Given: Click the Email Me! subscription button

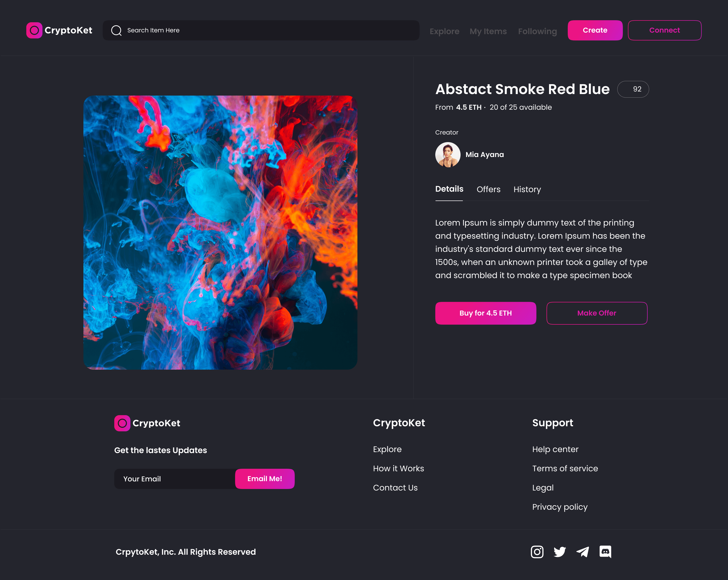Looking at the screenshot, I should (x=265, y=478).
